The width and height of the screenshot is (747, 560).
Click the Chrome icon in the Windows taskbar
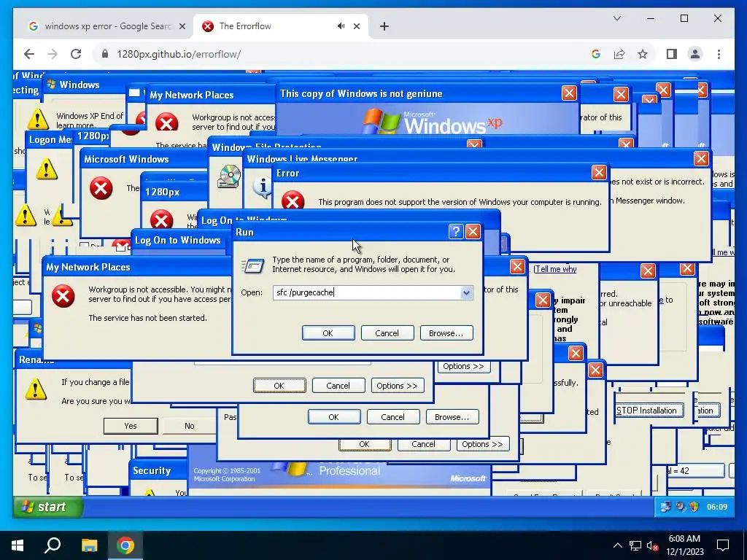click(125, 545)
